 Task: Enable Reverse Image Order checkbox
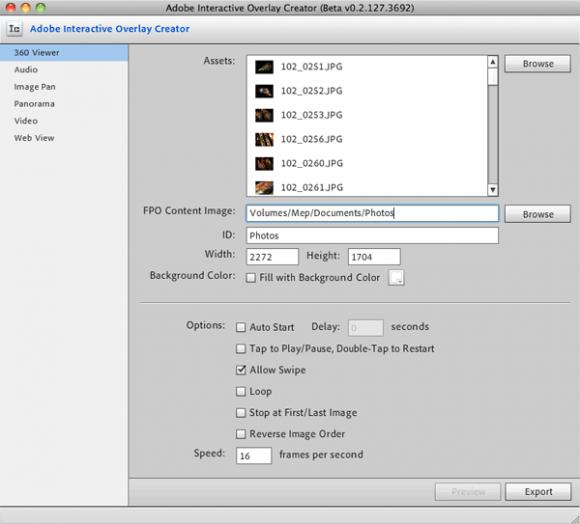[241, 434]
